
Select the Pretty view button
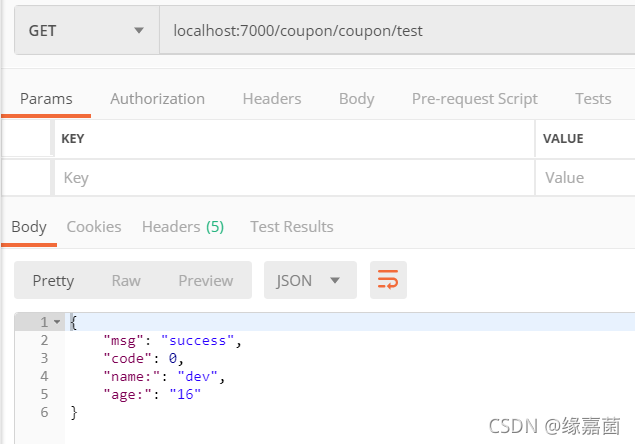tap(53, 280)
